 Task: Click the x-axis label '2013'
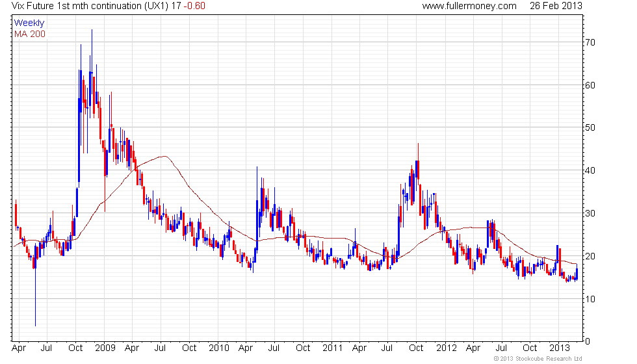click(560, 348)
